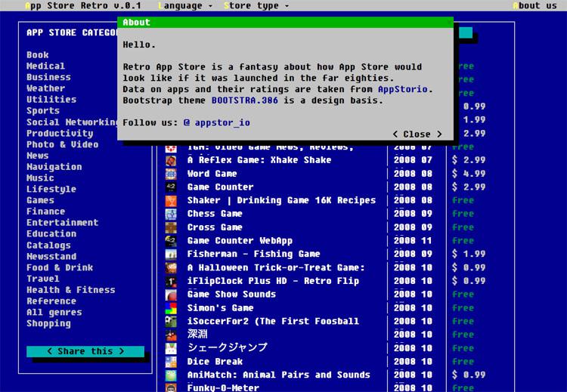This screenshot has width=567, height=392.
Task: Click the Shaker Drinking Game app icon
Action: (x=172, y=201)
